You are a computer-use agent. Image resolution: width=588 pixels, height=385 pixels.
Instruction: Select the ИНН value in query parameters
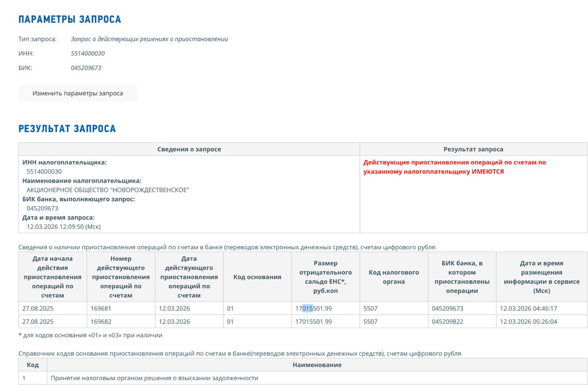pyautogui.click(x=88, y=53)
